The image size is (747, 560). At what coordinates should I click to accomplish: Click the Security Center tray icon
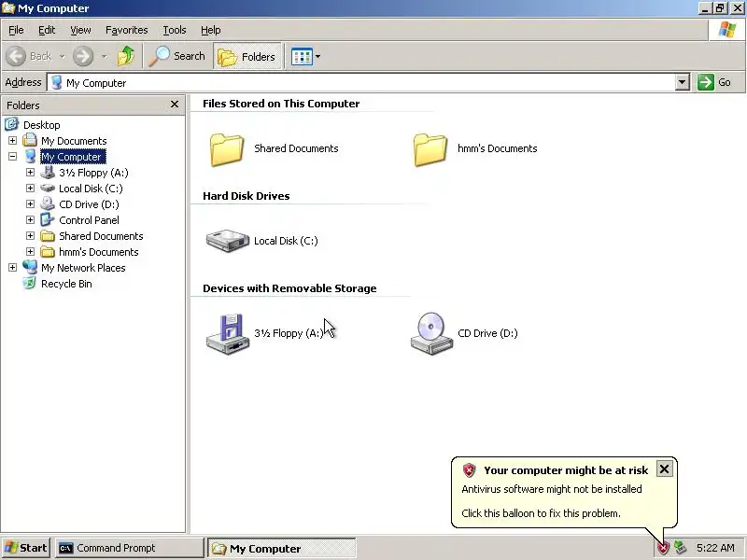coord(663,548)
